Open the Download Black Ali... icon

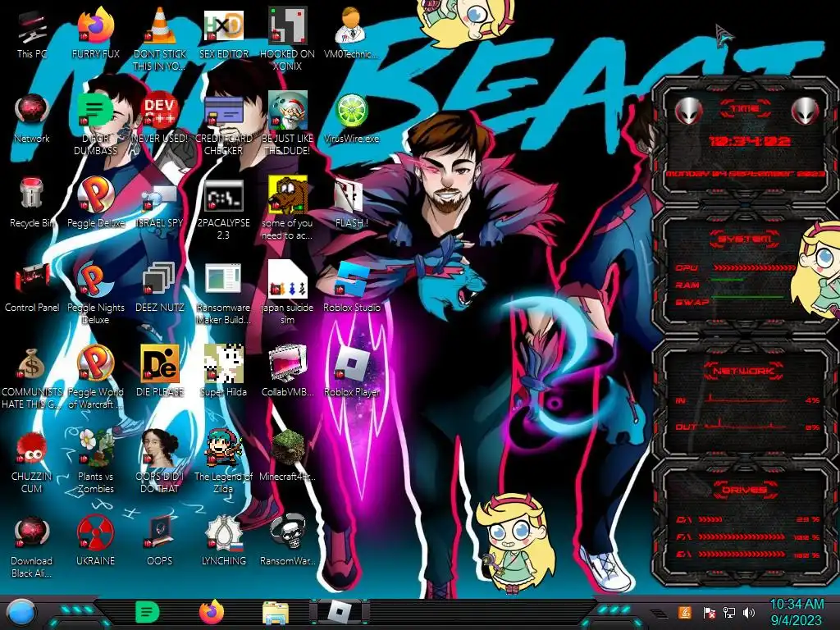32,548
